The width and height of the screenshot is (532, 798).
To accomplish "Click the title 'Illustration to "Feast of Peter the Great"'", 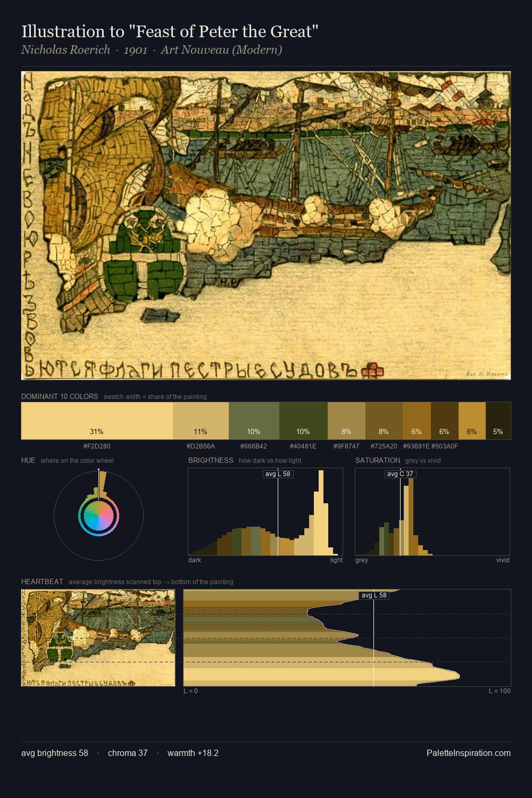I will 170,31.
